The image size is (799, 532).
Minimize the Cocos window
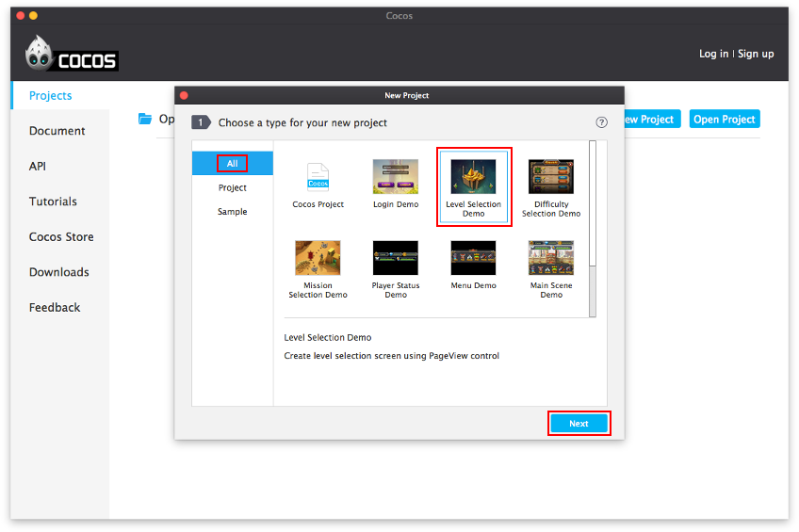tap(33, 16)
